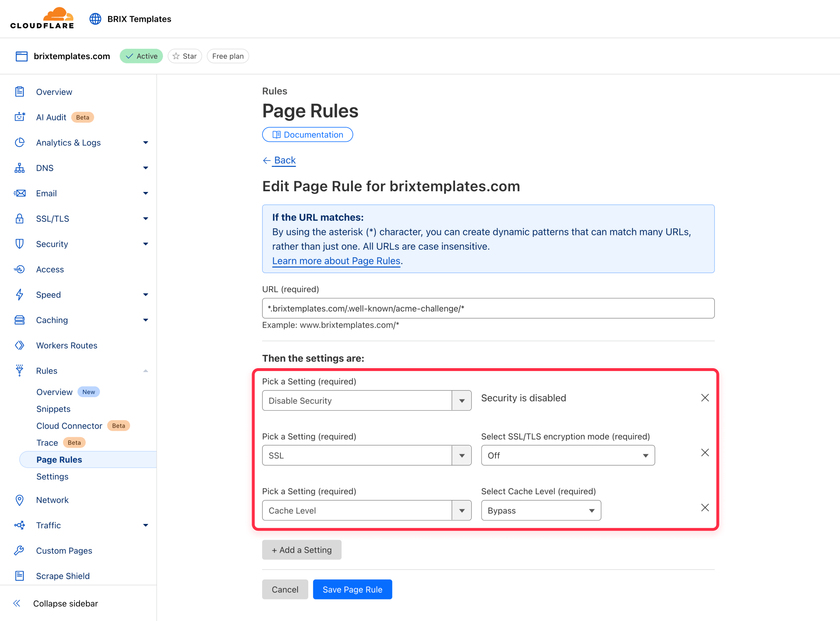Remove the Cache Level setting row
The width and height of the screenshot is (840, 621).
point(705,508)
